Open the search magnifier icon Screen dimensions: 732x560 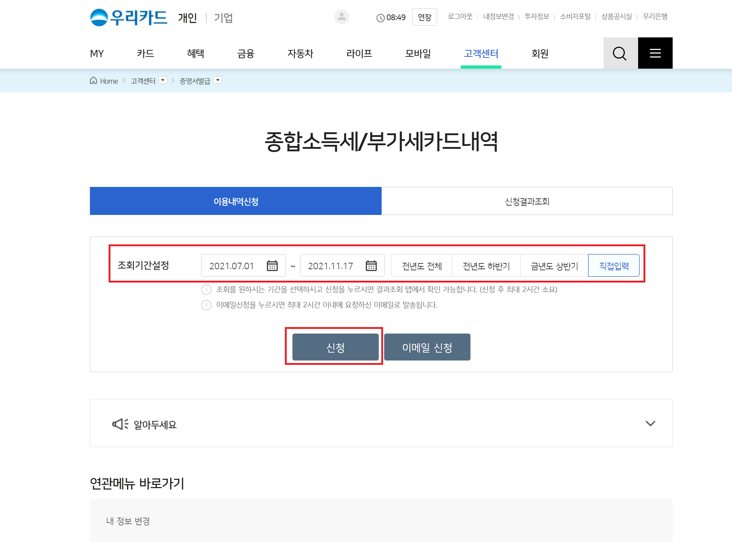(620, 53)
